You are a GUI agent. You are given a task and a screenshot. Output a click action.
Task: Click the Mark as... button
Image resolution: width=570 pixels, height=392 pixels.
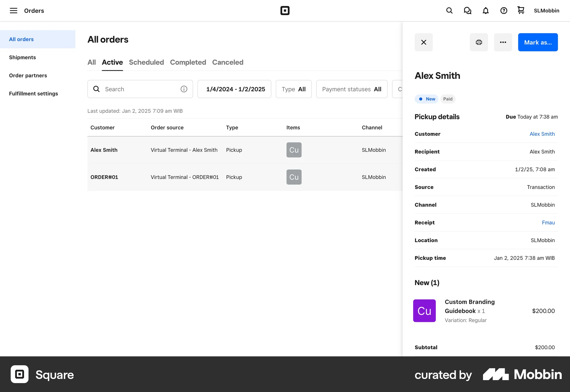[x=538, y=42]
